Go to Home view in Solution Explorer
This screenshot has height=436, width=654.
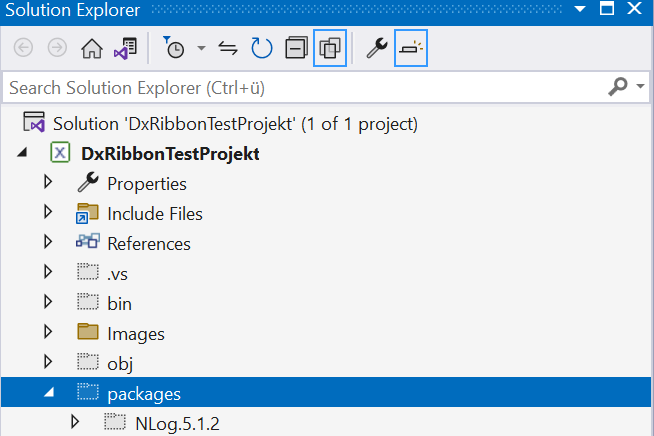coord(92,48)
